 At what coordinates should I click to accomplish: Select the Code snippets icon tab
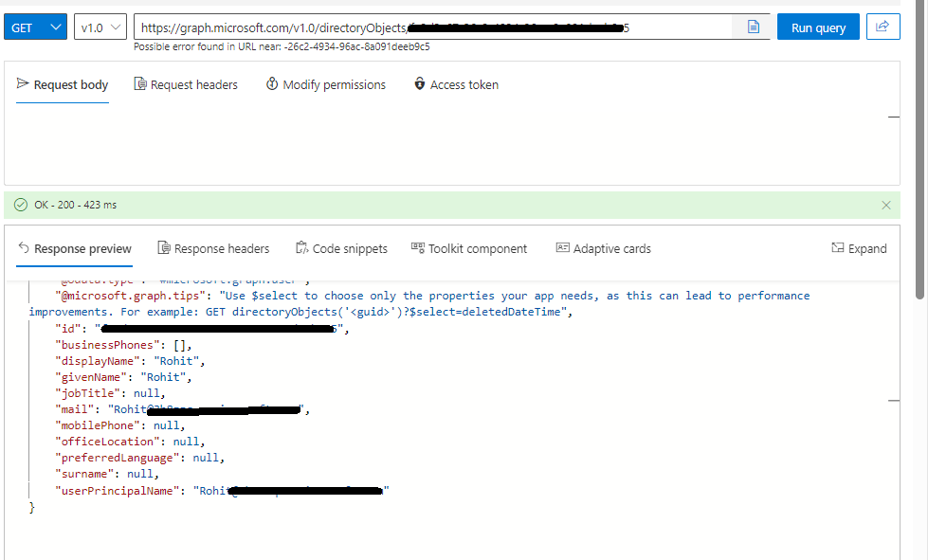point(301,248)
